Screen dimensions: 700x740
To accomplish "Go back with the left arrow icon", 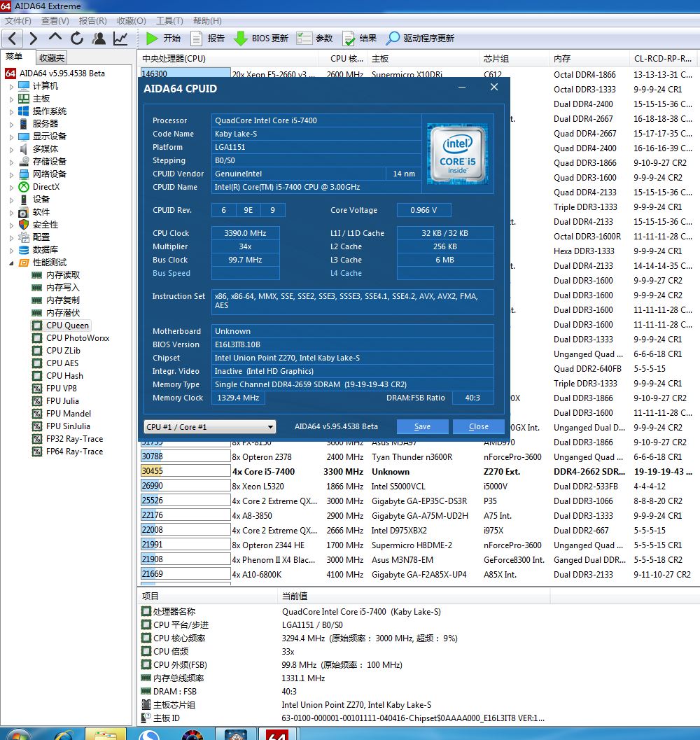I will 13,39.
